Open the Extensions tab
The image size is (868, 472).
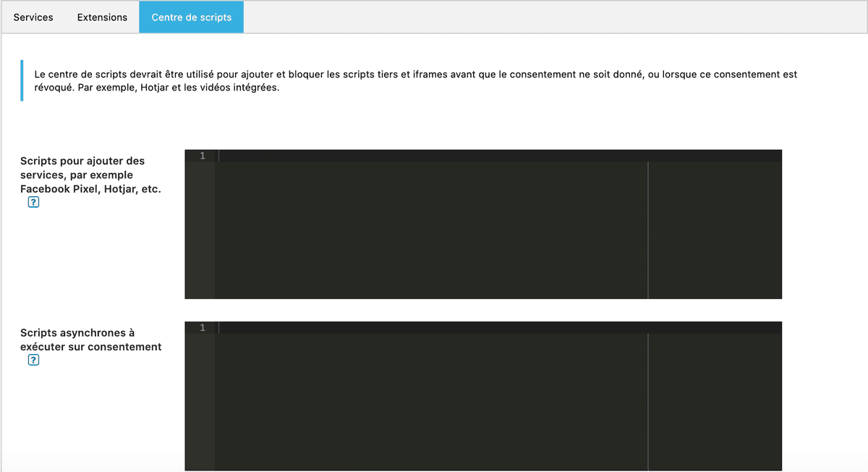pyautogui.click(x=102, y=17)
